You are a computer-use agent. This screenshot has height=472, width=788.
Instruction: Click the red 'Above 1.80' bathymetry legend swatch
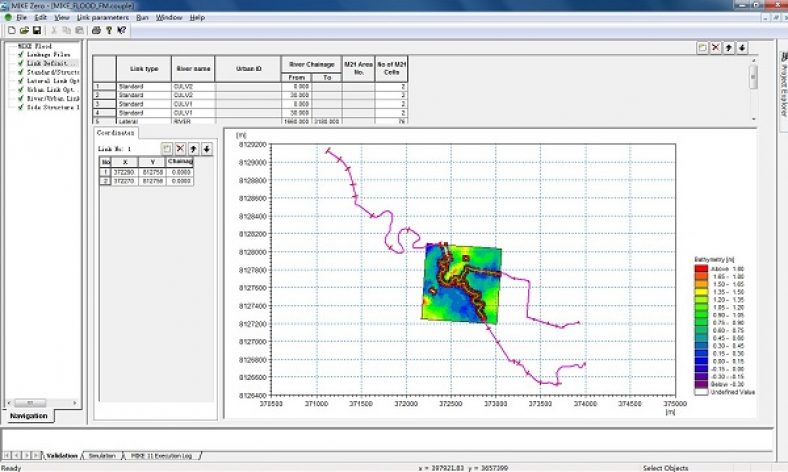[703, 269]
